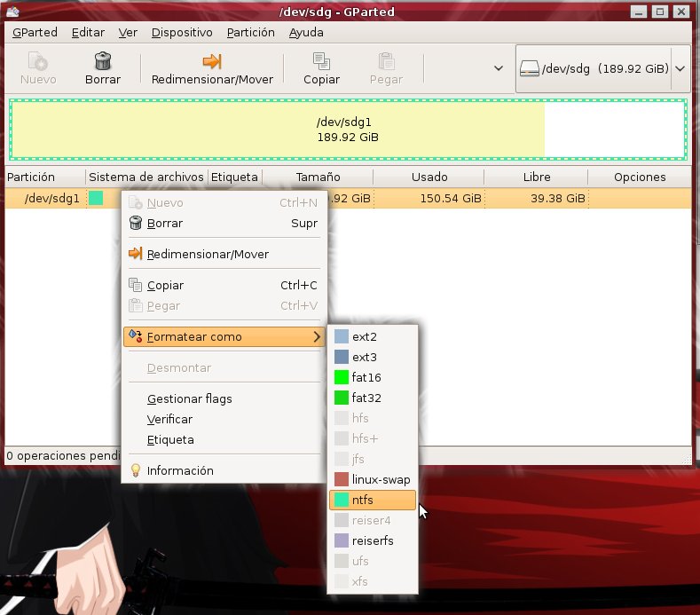700x615 pixels.
Task: Click the Usado column header
Action: [x=429, y=177]
